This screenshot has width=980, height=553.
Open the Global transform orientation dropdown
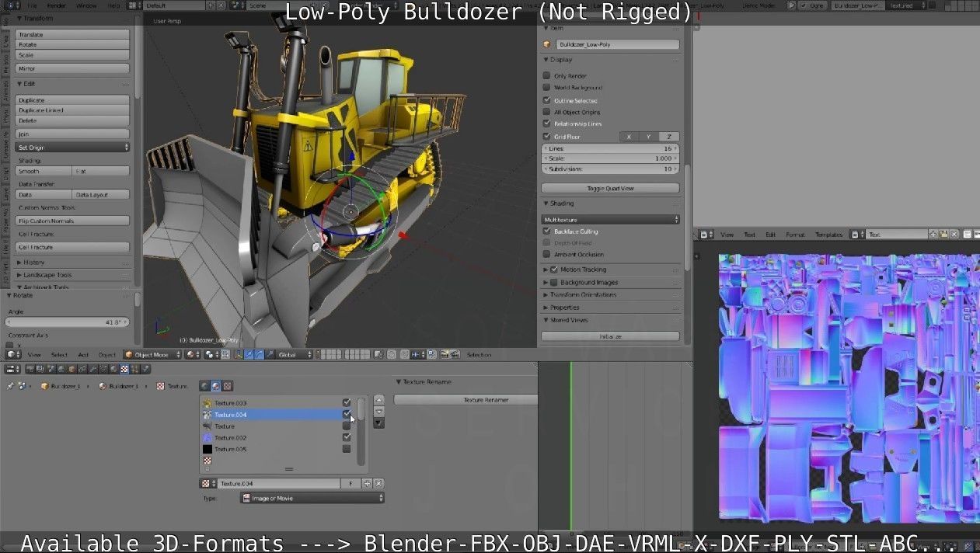294,354
